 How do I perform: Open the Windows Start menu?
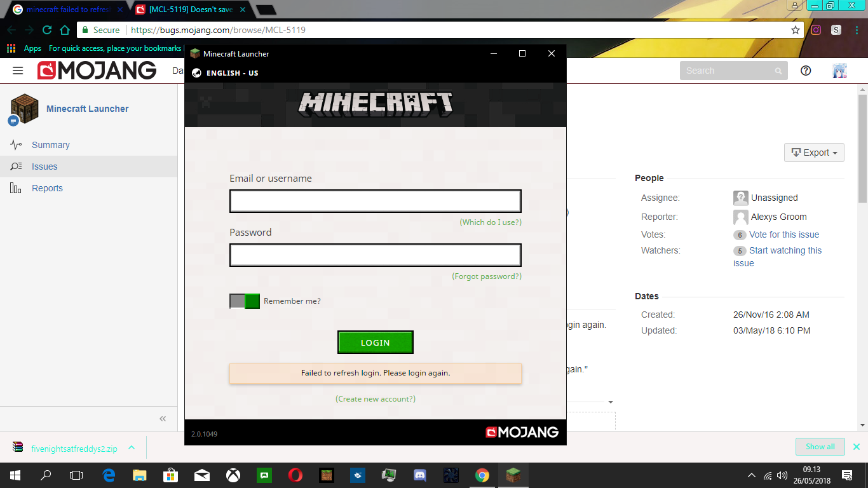tap(15, 475)
